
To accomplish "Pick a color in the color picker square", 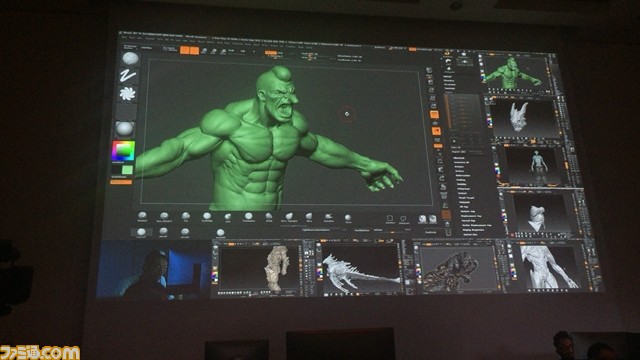I will tap(123, 151).
